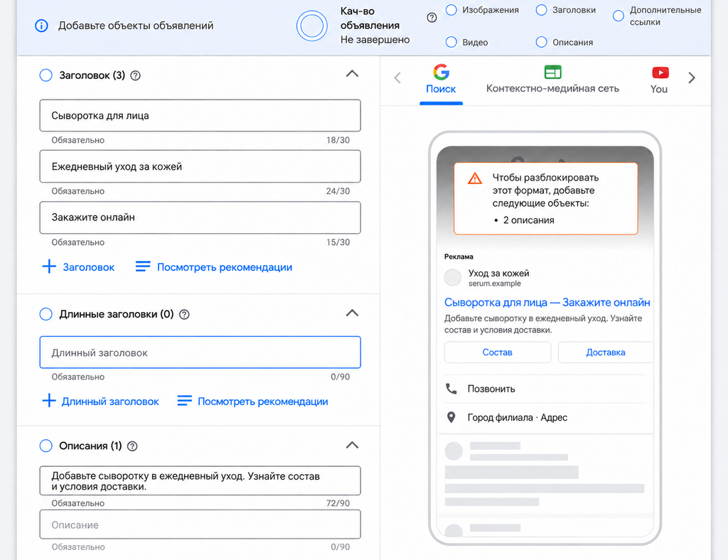The width and height of the screenshot is (728, 560).
Task: Focus the Сыворотка для лица headline field
Action: click(200, 116)
